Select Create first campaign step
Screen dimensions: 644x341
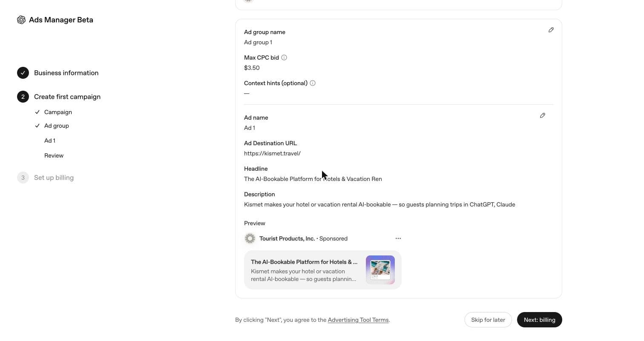[67, 97]
